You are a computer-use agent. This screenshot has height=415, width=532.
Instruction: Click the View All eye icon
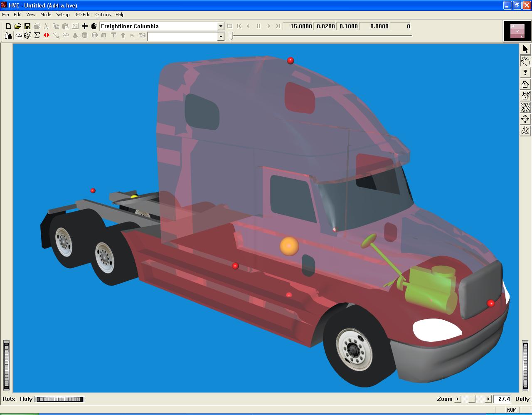click(x=525, y=107)
